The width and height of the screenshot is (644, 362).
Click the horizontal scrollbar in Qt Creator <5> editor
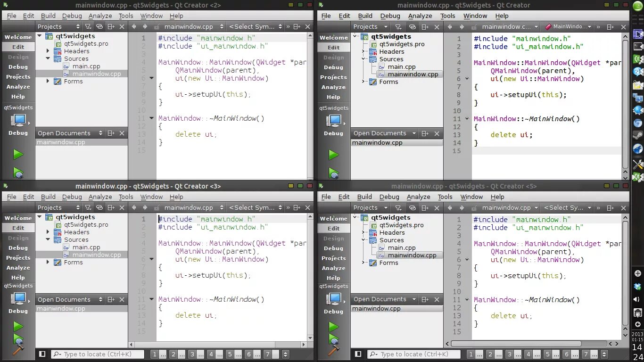pyautogui.click(x=516, y=344)
